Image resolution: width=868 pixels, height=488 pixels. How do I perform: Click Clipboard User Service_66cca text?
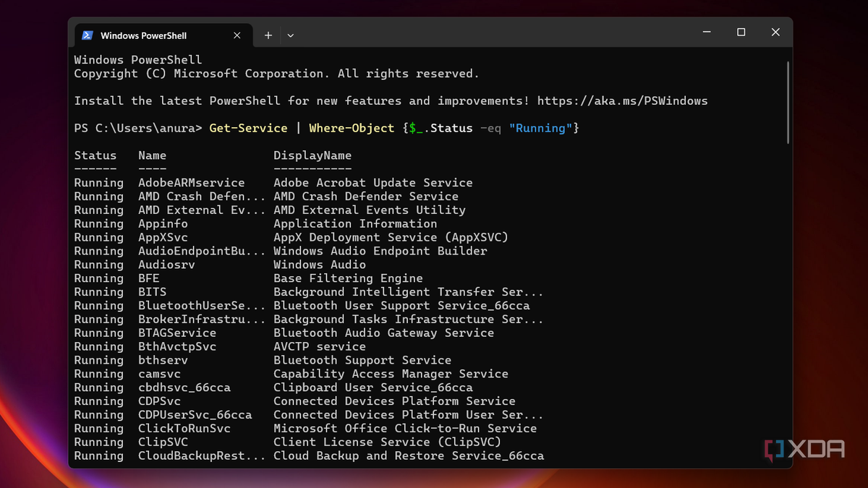click(x=373, y=388)
